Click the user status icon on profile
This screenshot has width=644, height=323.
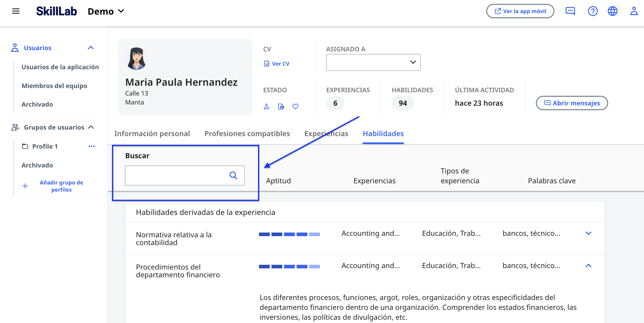click(266, 106)
